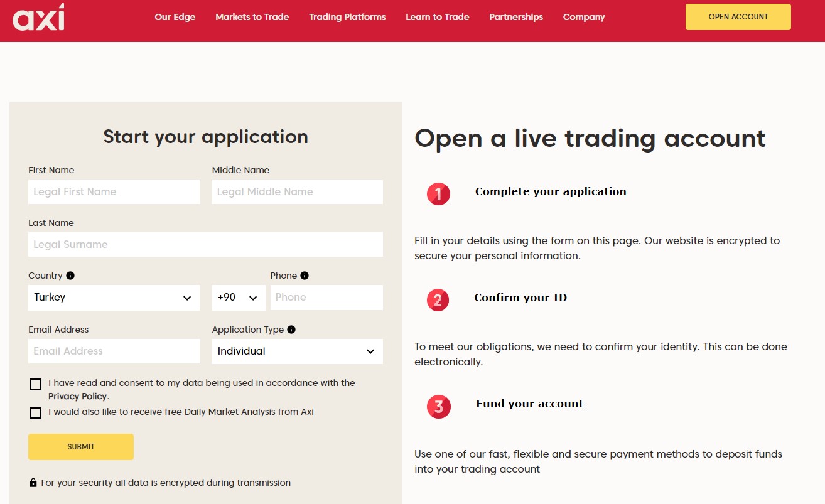825x504 pixels.
Task: Focus the Email Address input field
Action: (x=114, y=351)
